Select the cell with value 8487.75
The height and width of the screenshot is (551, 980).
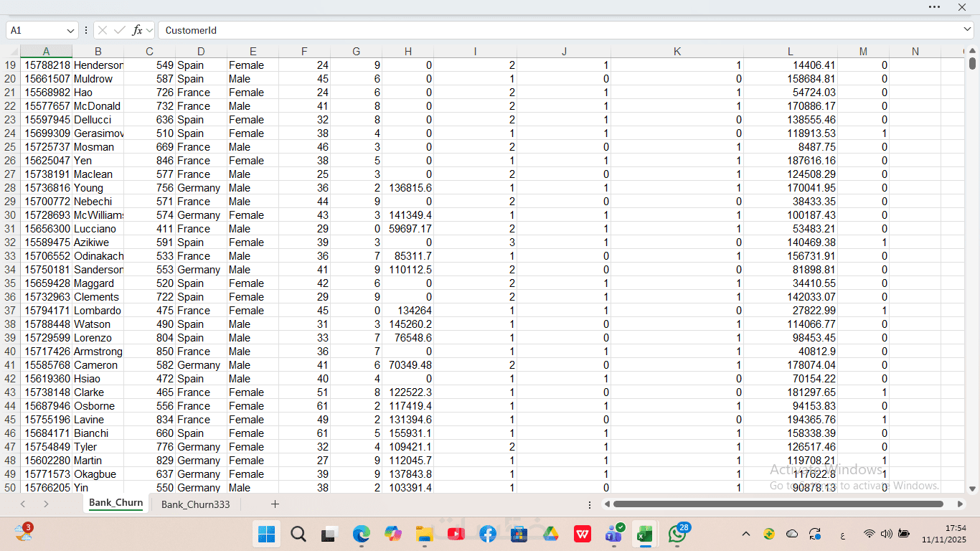pyautogui.click(x=791, y=147)
